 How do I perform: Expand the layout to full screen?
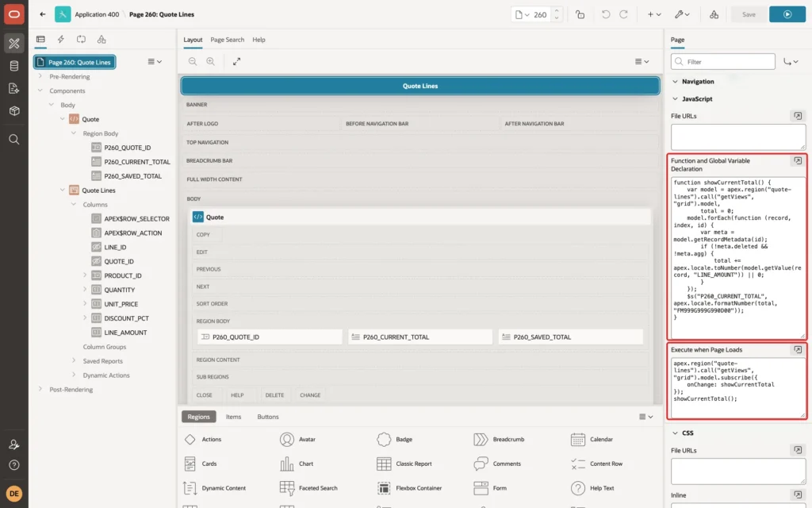(x=236, y=61)
